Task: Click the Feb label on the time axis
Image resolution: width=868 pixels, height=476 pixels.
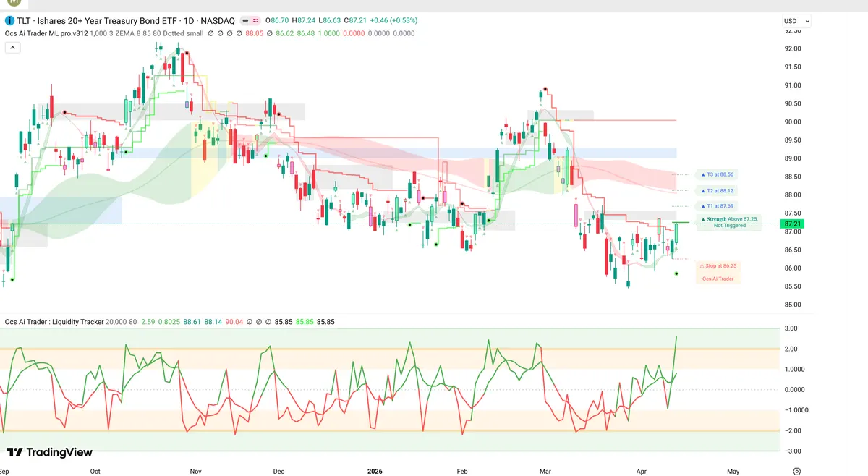Action: point(462,471)
